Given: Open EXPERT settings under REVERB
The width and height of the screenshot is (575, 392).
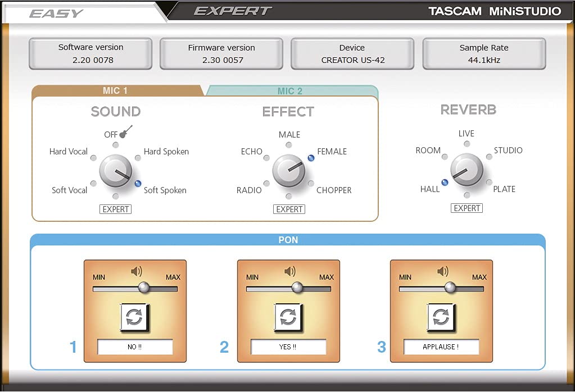Looking at the screenshot, I should tap(468, 208).
